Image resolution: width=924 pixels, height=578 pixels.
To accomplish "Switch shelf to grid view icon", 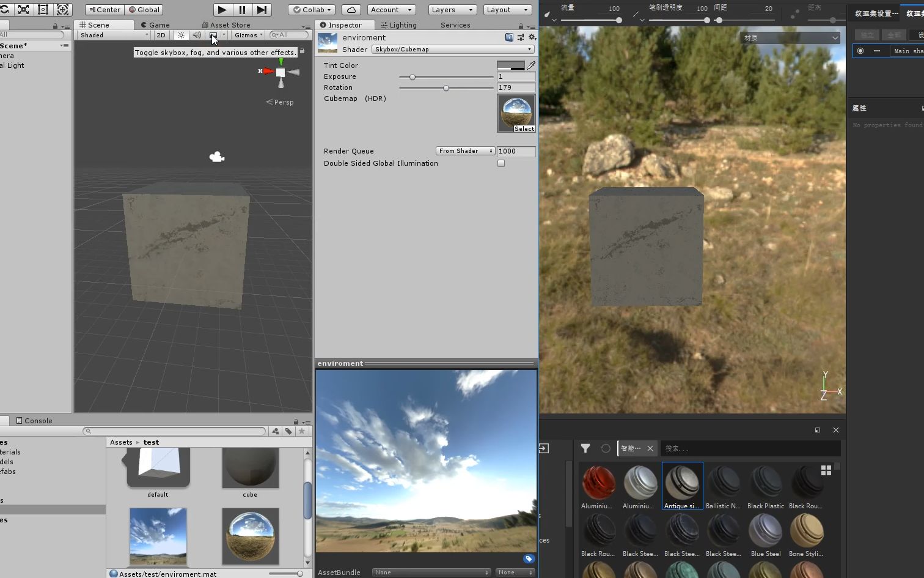I will tap(826, 470).
